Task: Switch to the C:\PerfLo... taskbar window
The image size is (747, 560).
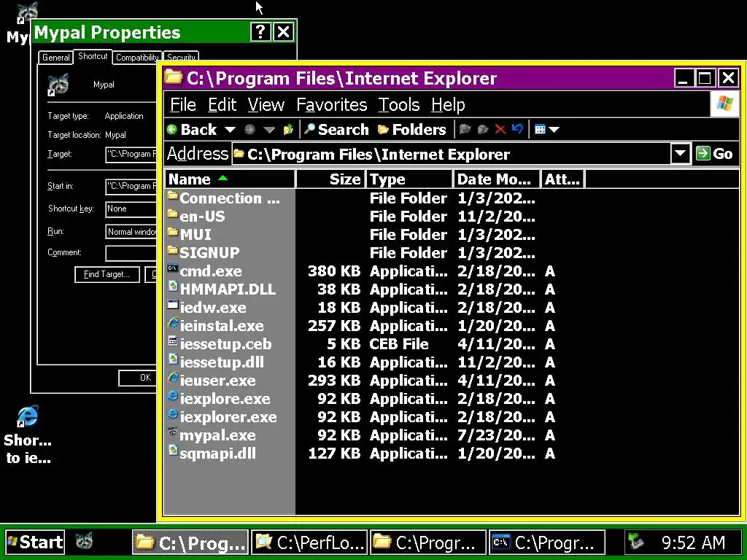Action: tap(309, 542)
